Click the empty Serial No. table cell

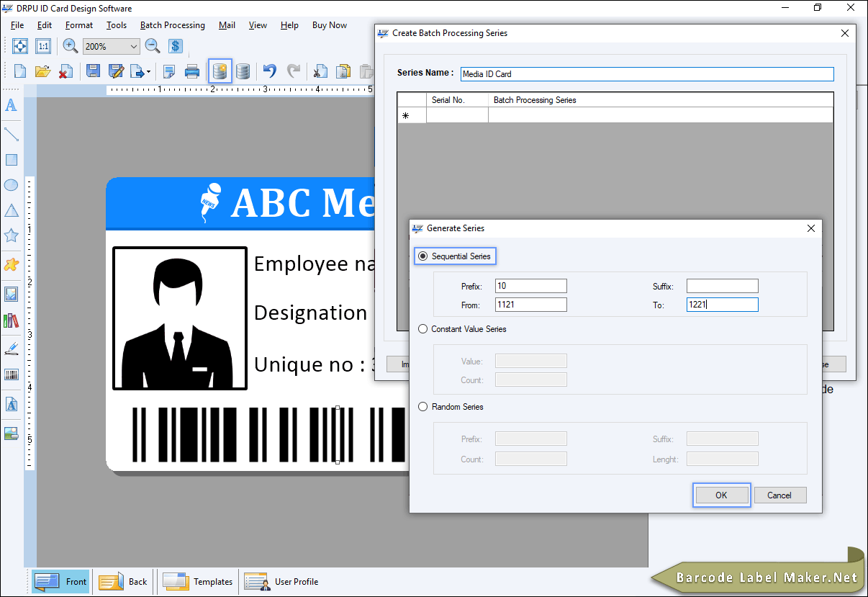tap(457, 115)
